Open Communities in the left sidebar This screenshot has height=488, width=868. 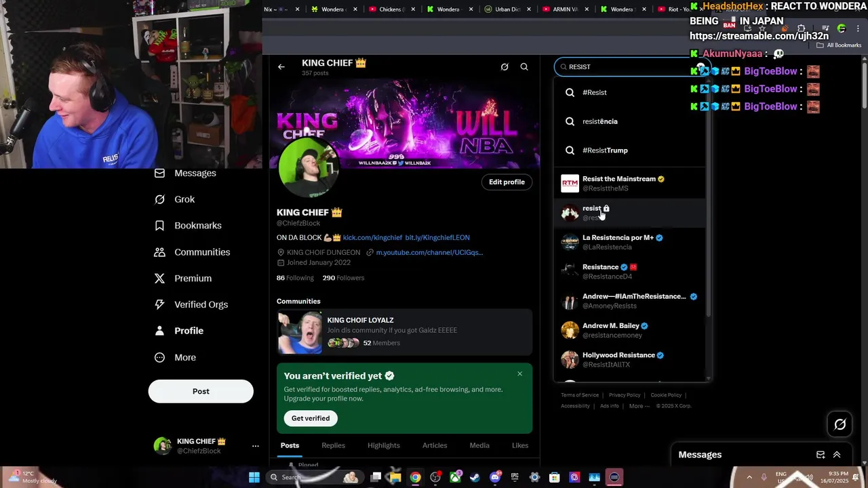coord(192,251)
